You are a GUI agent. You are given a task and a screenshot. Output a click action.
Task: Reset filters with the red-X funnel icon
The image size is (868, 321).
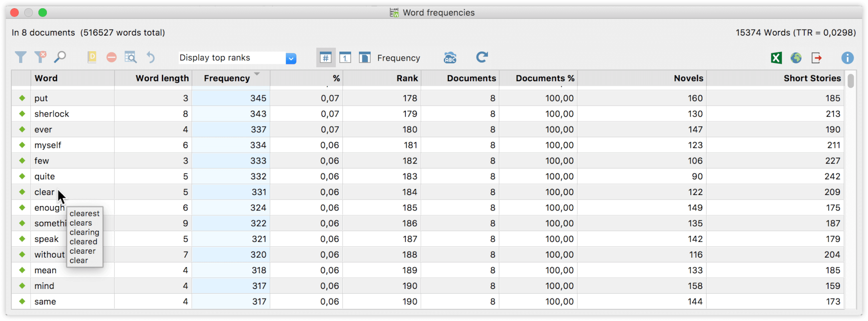40,57
